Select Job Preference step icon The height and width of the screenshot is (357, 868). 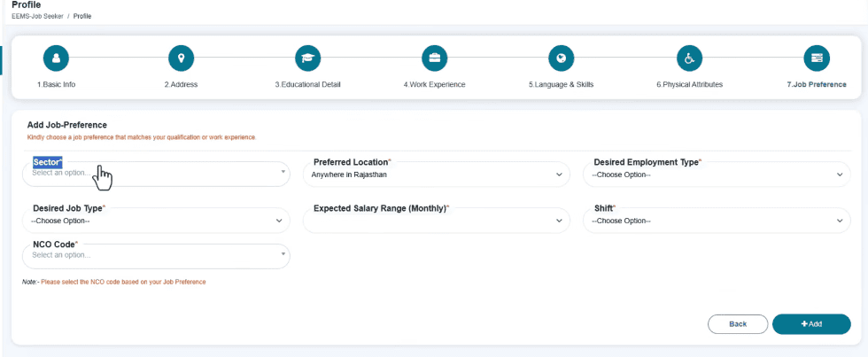point(817,58)
